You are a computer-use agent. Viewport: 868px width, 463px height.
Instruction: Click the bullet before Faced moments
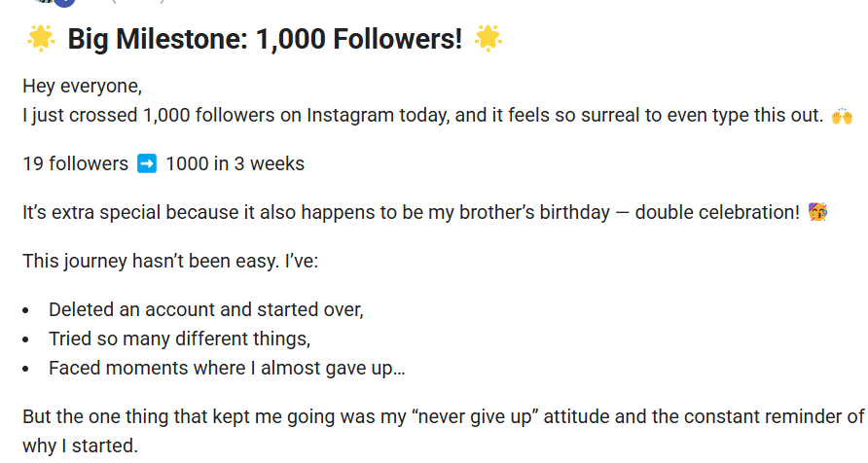[26, 369]
